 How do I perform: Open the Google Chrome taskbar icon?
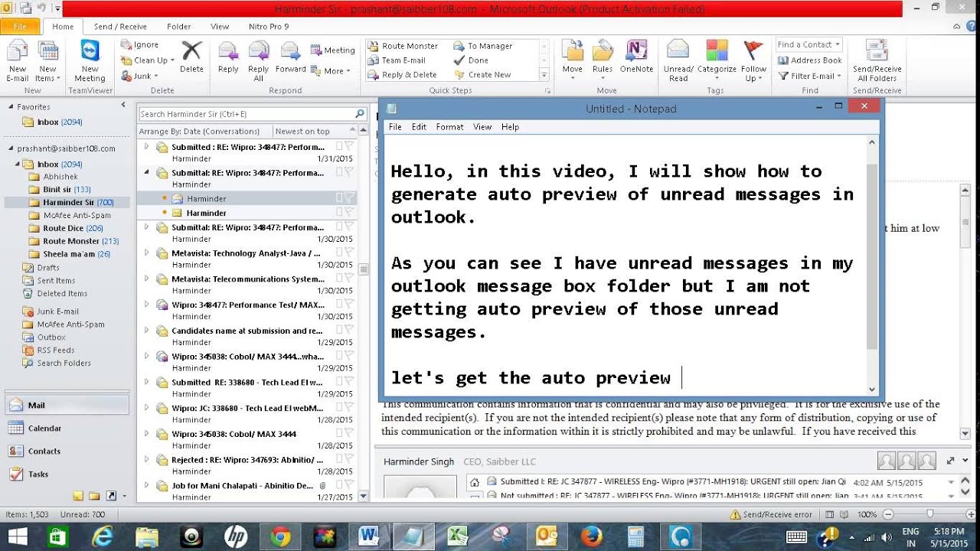[279, 536]
